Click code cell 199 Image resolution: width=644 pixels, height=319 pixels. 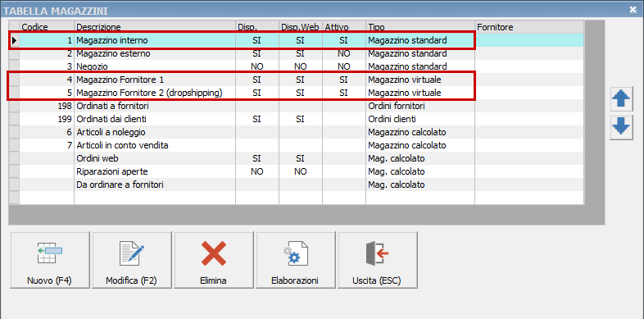click(47, 119)
